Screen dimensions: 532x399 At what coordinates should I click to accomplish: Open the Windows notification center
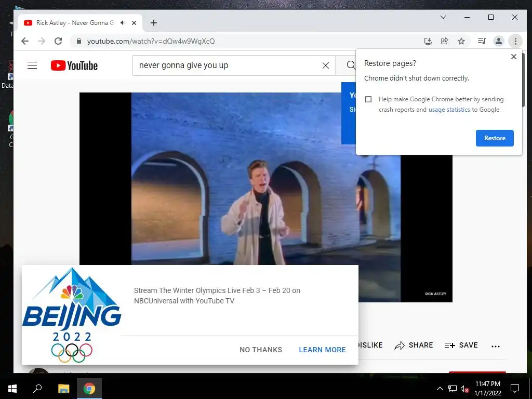point(515,389)
